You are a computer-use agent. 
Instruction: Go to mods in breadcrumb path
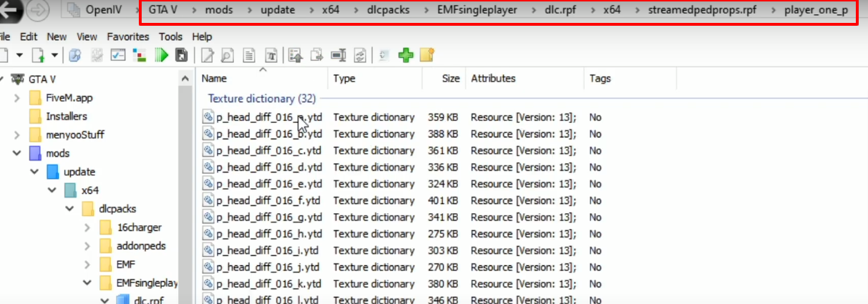(218, 11)
